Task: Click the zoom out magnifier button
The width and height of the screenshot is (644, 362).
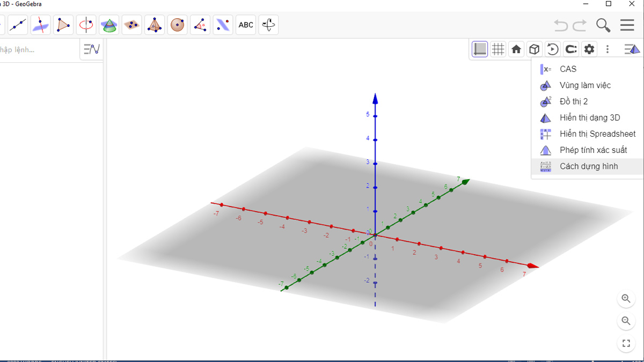Action: click(x=626, y=321)
